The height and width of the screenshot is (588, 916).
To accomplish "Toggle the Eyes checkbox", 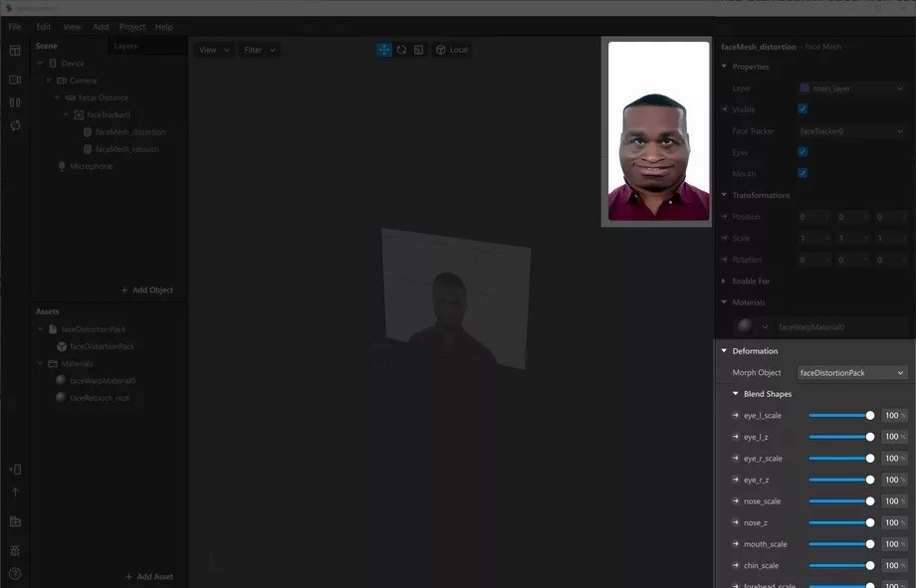I will pyautogui.click(x=802, y=152).
